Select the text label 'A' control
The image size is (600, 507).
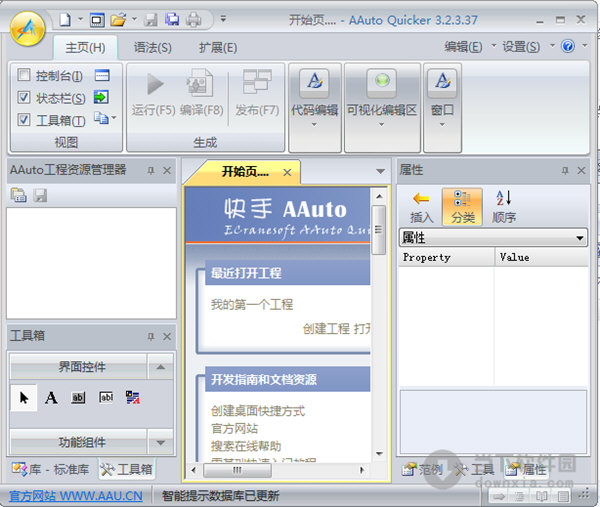tap(51, 398)
